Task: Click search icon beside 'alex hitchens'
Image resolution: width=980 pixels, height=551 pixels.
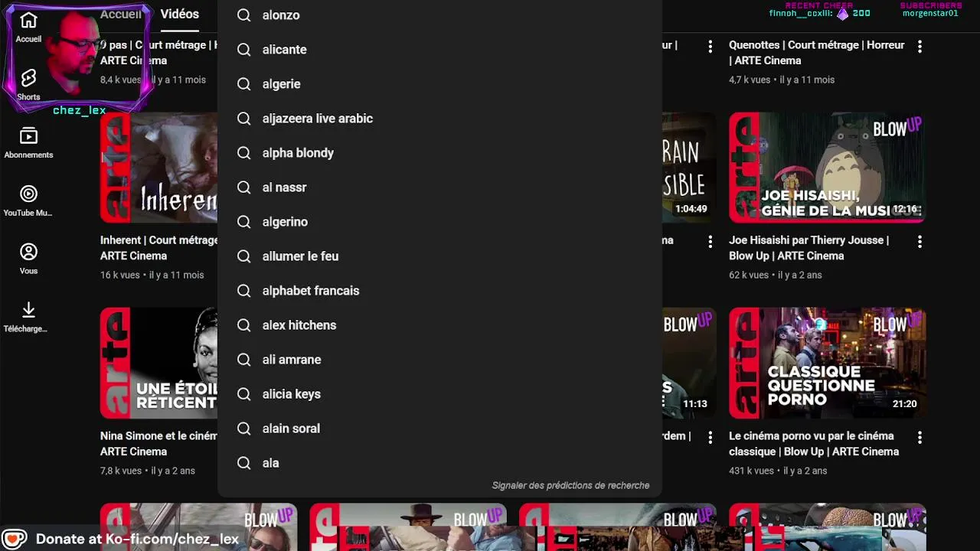Action: tap(244, 325)
